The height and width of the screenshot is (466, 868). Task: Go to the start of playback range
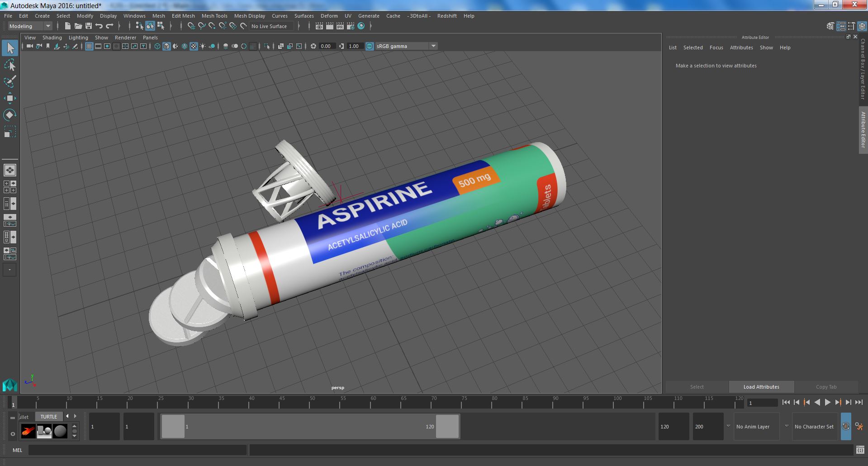(786, 402)
